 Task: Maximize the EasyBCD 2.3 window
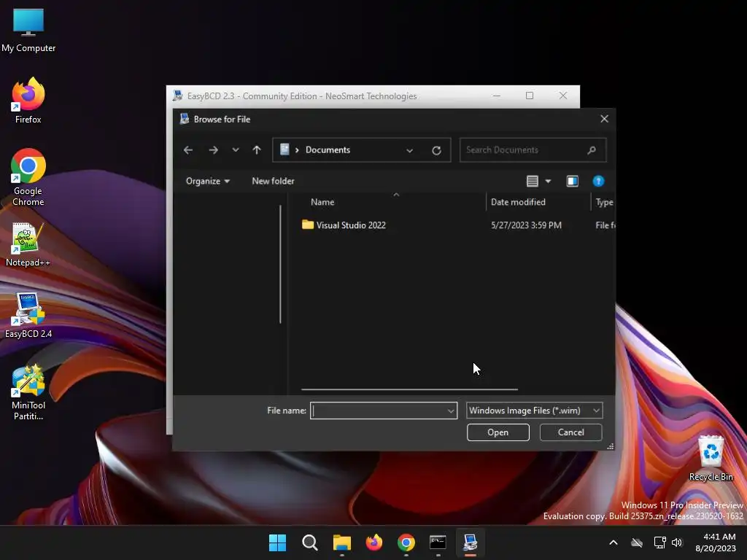pos(530,96)
